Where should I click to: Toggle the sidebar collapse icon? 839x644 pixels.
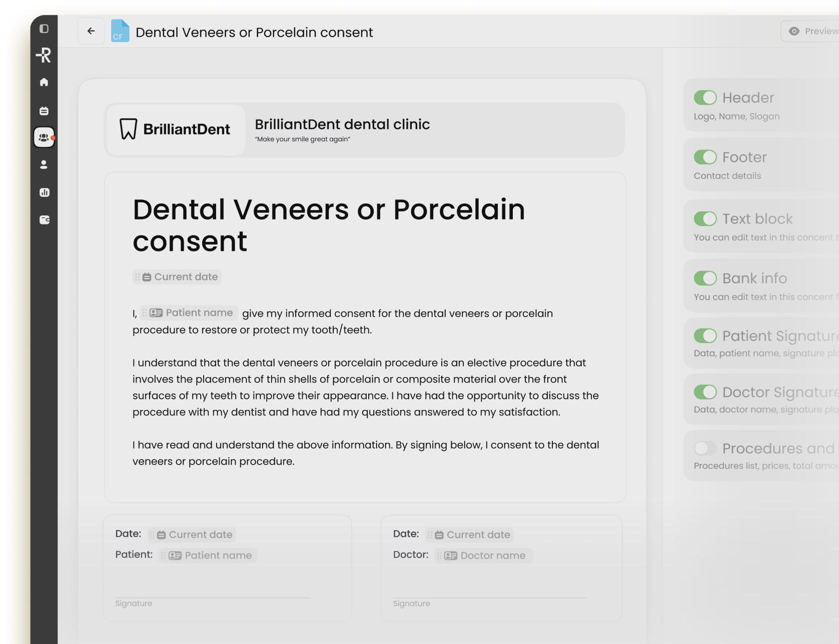[x=44, y=29]
